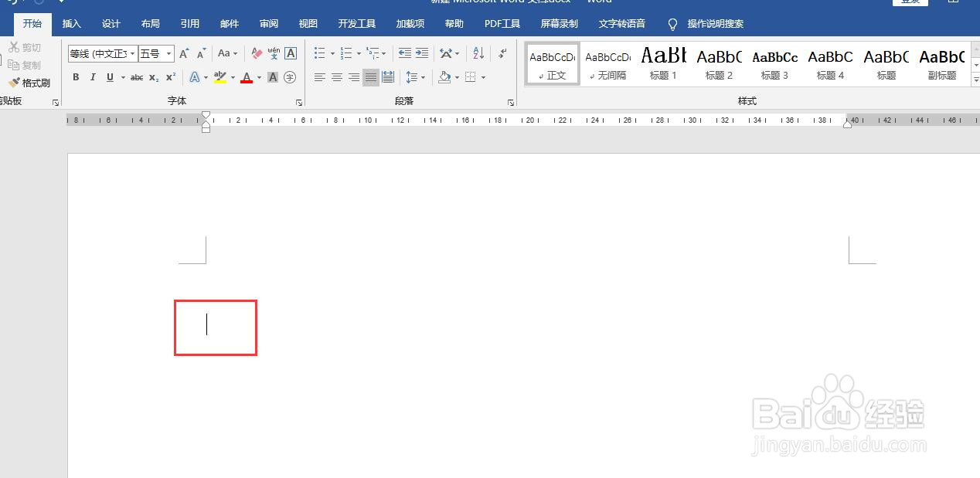Apply the 标题 1 style
The height and width of the screenshot is (478, 980).
pyautogui.click(x=663, y=63)
